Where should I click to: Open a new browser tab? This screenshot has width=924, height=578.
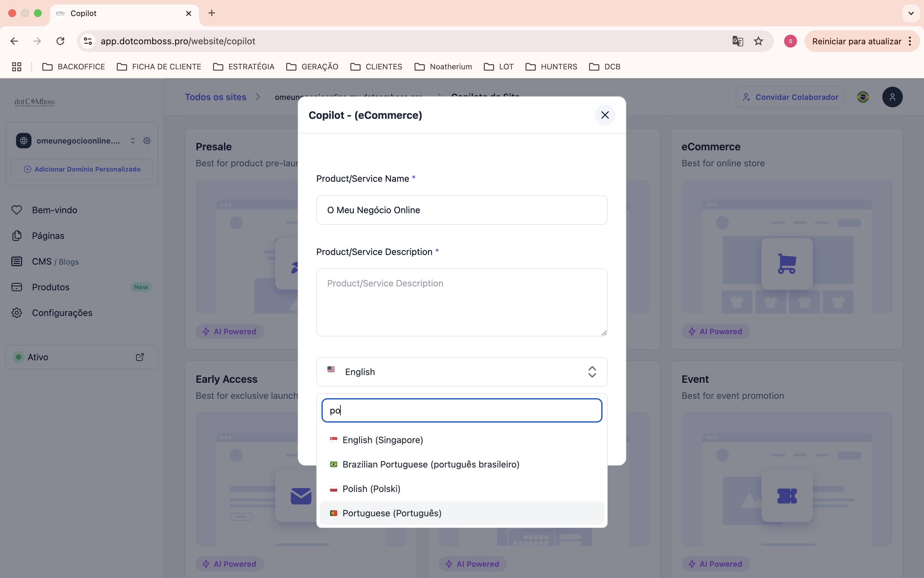tap(211, 13)
